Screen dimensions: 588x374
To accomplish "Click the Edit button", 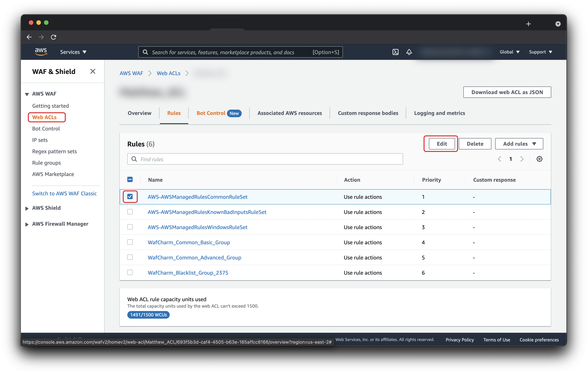I will pos(442,144).
